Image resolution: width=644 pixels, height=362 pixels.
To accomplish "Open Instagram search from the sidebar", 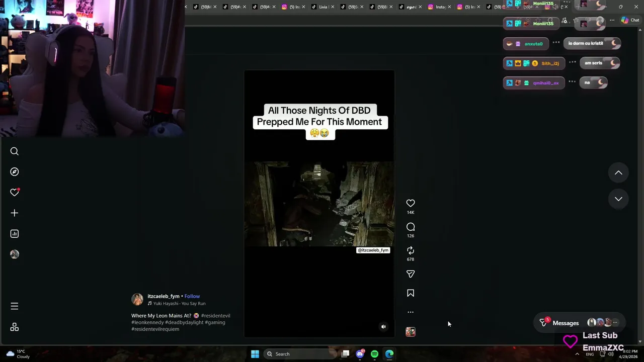I will coord(15,151).
